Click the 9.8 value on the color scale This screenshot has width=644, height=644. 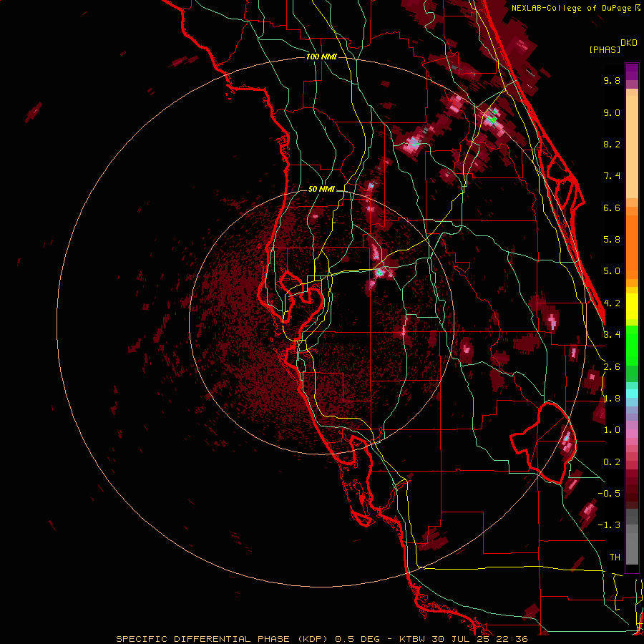[x=612, y=80]
